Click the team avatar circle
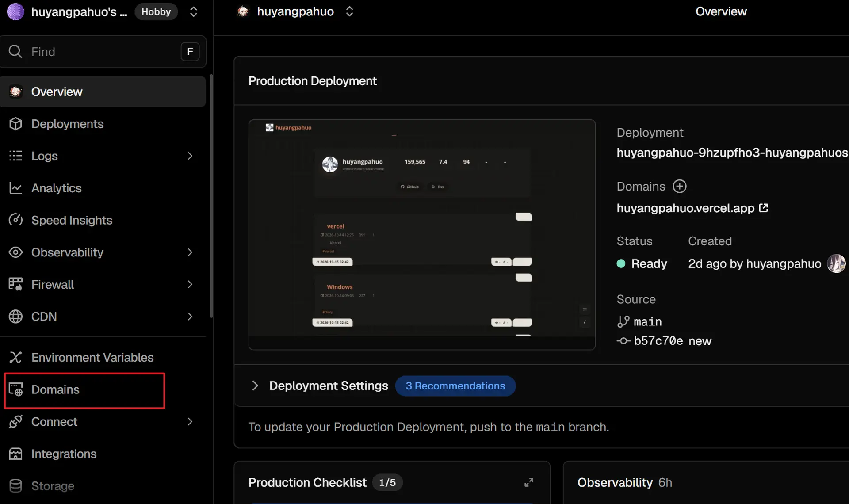 [x=15, y=11]
